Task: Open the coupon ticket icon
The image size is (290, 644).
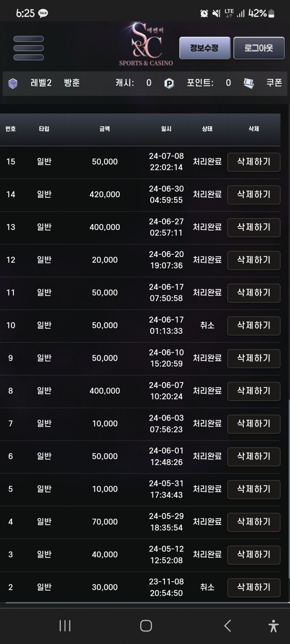Action: [249, 83]
